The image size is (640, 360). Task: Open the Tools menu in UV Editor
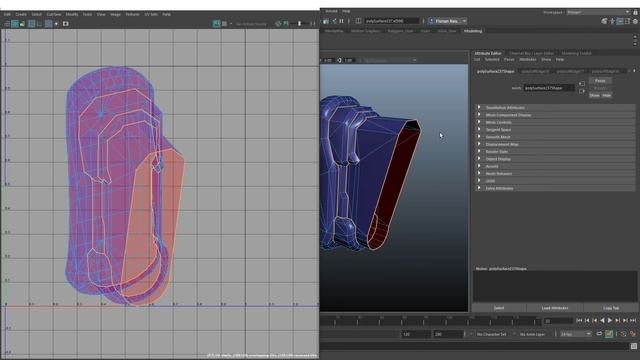[x=87, y=14]
